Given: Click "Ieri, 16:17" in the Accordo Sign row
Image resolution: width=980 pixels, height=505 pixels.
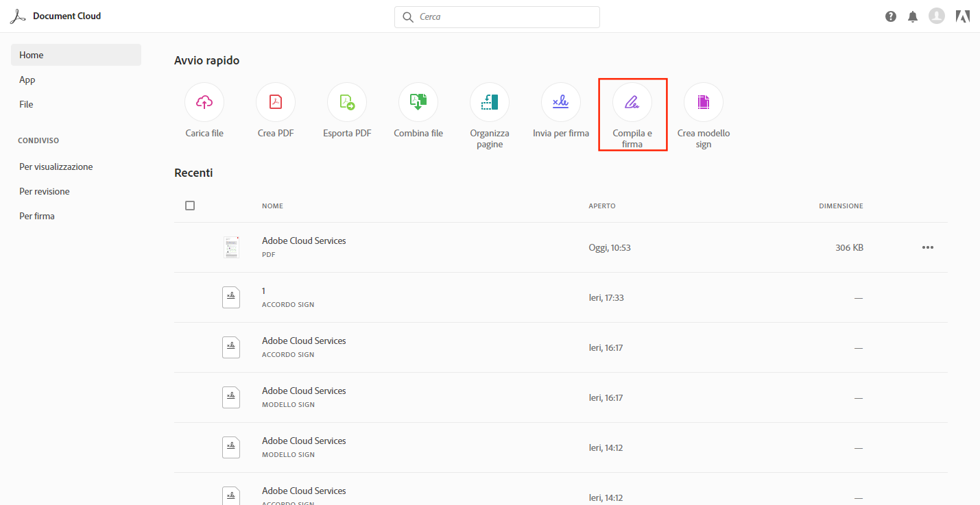Looking at the screenshot, I should point(606,347).
